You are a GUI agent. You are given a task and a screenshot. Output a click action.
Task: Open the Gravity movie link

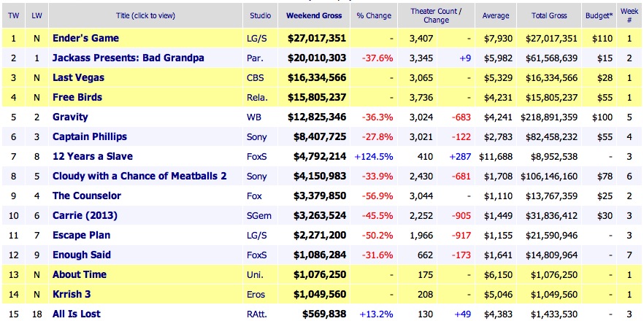pos(70,117)
